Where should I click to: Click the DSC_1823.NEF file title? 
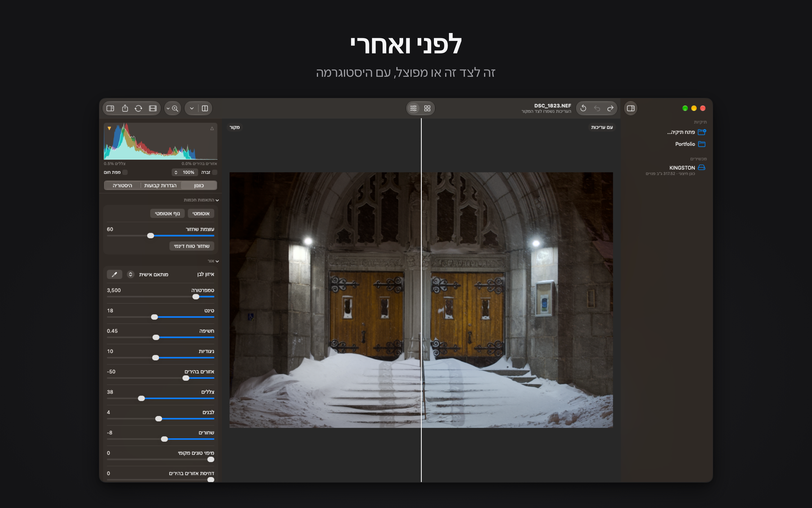click(x=553, y=106)
